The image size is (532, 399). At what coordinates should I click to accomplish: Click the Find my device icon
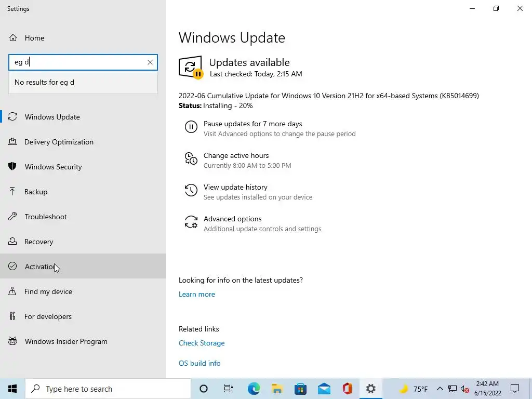12,291
